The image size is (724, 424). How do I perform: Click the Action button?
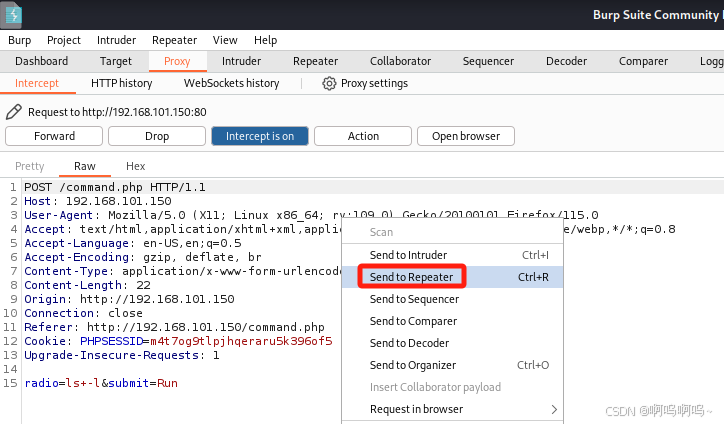pyautogui.click(x=363, y=136)
